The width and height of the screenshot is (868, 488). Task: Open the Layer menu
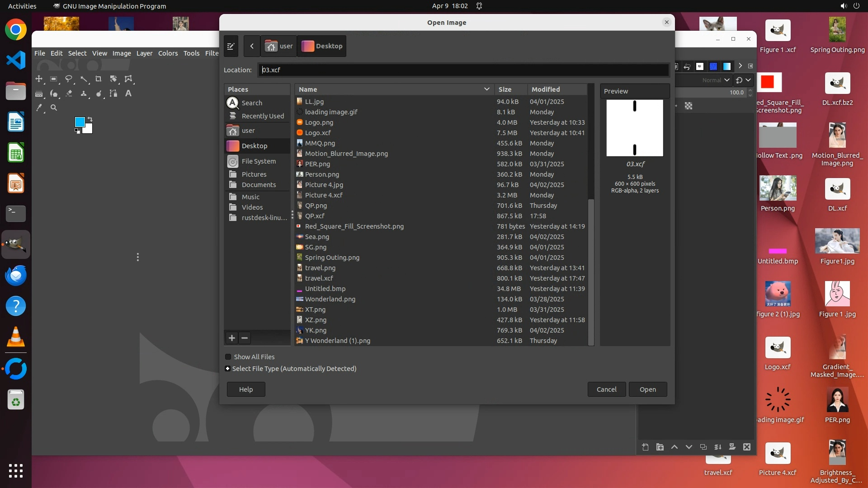pos(144,53)
